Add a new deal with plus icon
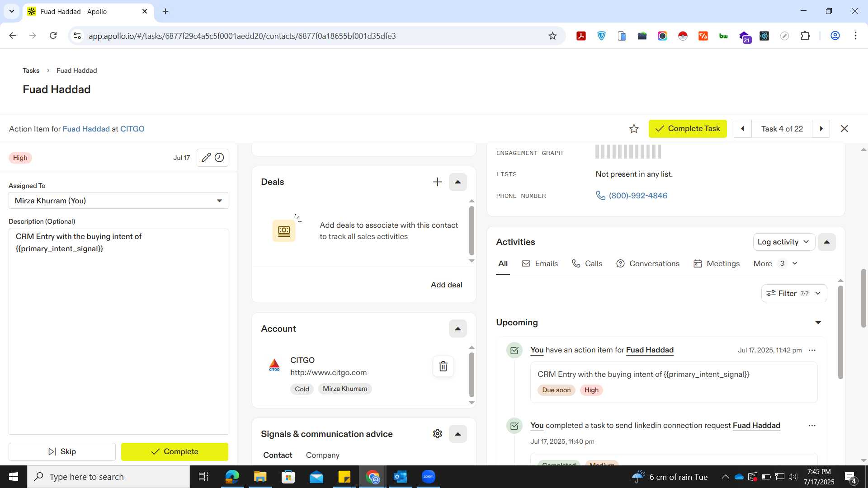Viewport: 868px width, 488px height. click(x=437, y=182)
